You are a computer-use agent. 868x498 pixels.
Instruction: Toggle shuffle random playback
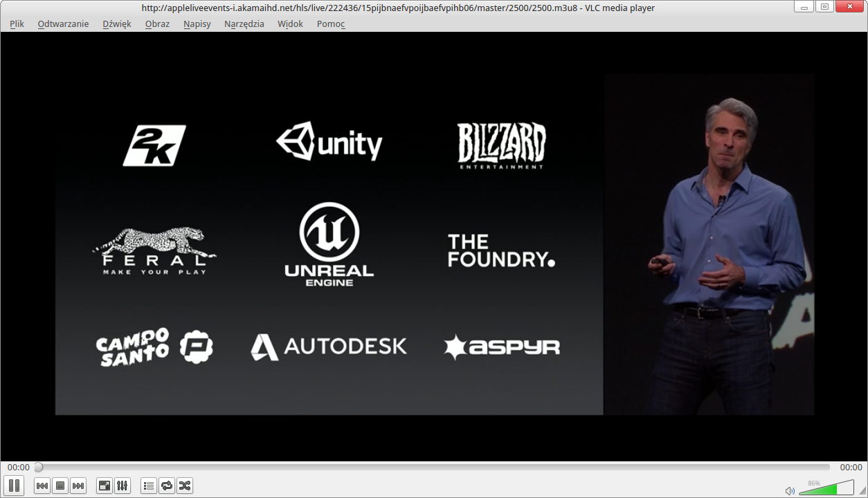pyautogui.click(x=184, y=486)
